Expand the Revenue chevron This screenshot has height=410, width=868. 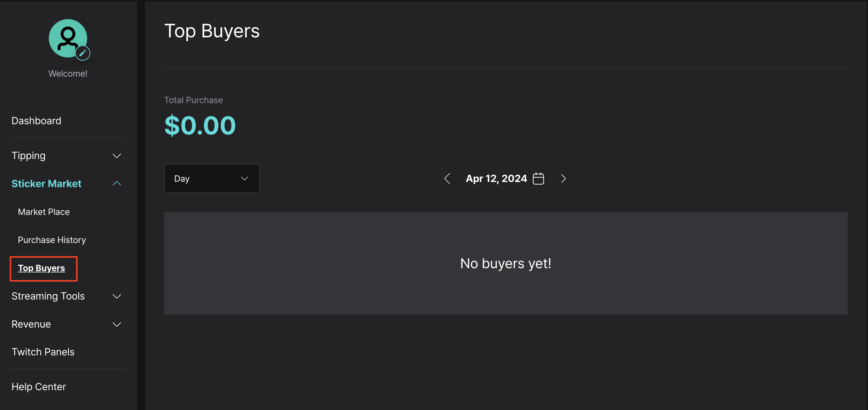click(x=116, y=324)
